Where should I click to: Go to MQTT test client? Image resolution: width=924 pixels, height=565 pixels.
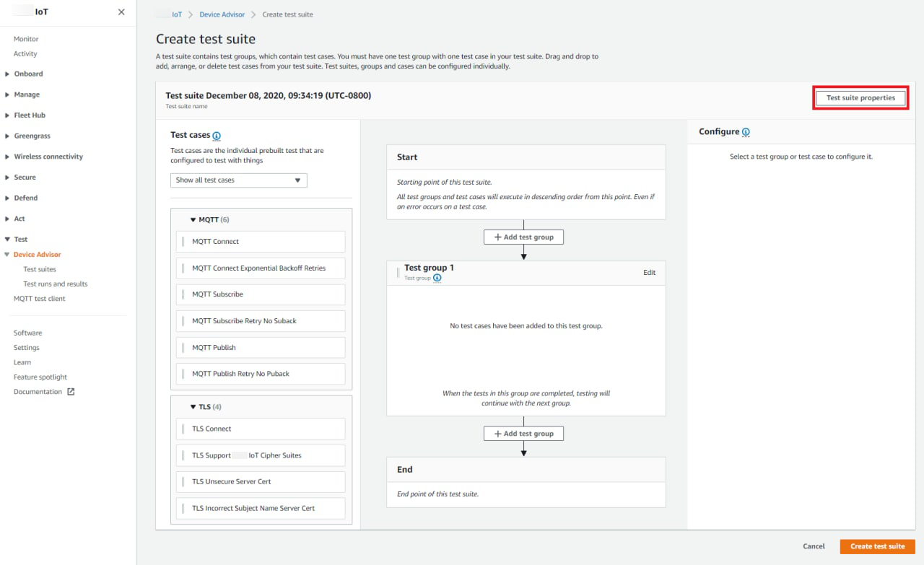coord(40,299)
